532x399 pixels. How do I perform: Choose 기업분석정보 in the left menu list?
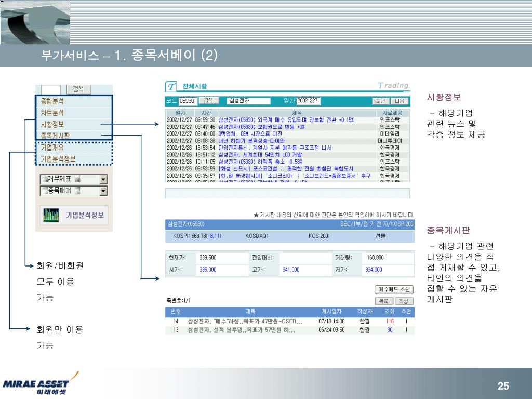coord(58,159)
